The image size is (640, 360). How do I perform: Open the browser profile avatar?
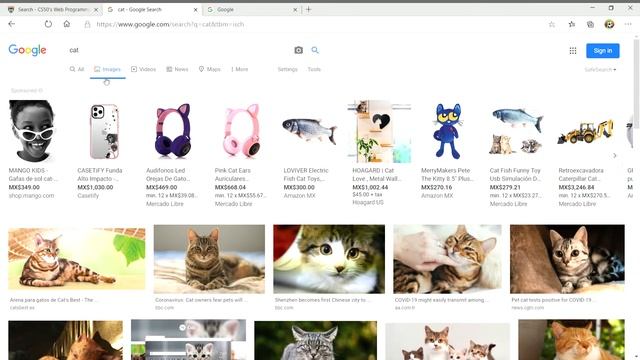point(609,24)
